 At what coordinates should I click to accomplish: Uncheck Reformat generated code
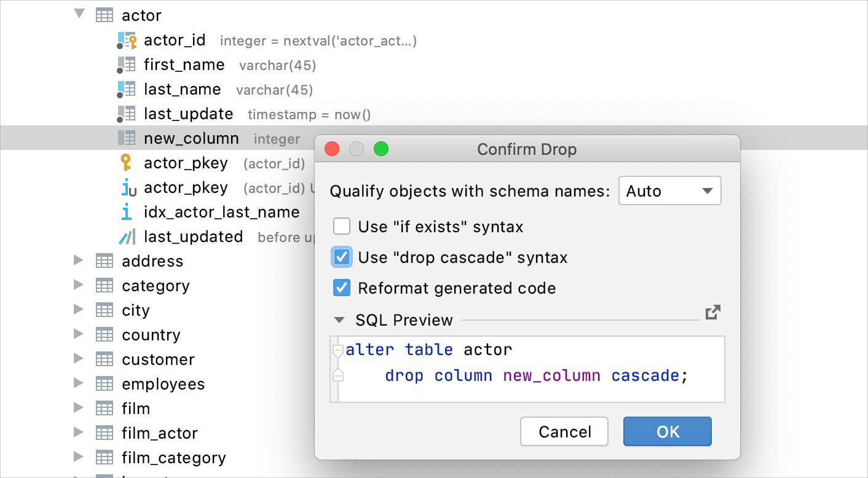pos(342,288)
